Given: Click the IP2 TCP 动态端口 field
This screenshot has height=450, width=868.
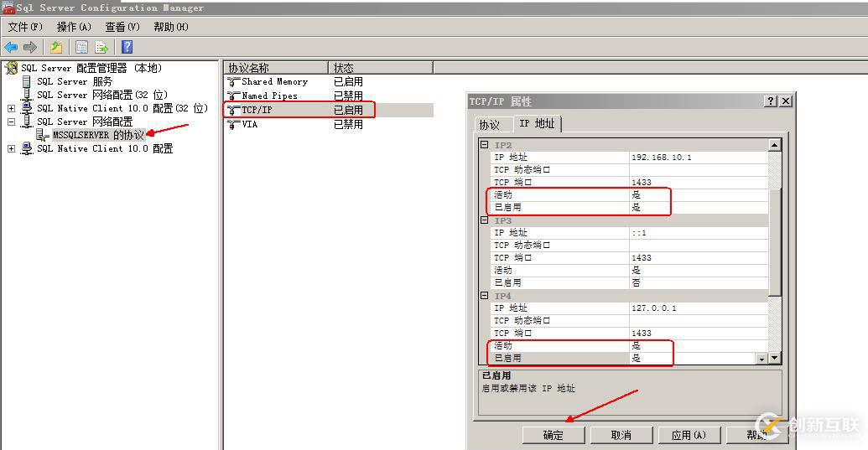Looking at the screenshot, I should coord(699,170).
